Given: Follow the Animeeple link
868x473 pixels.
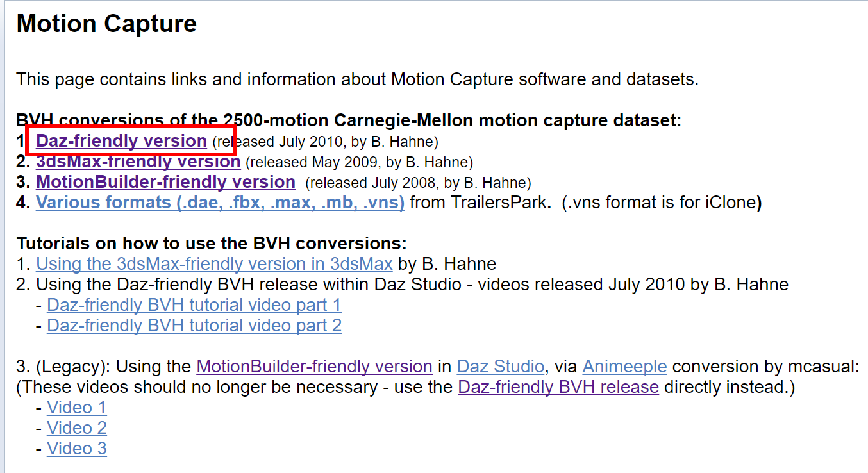Looking at the screenshot, I should click(x=624, y=367).
